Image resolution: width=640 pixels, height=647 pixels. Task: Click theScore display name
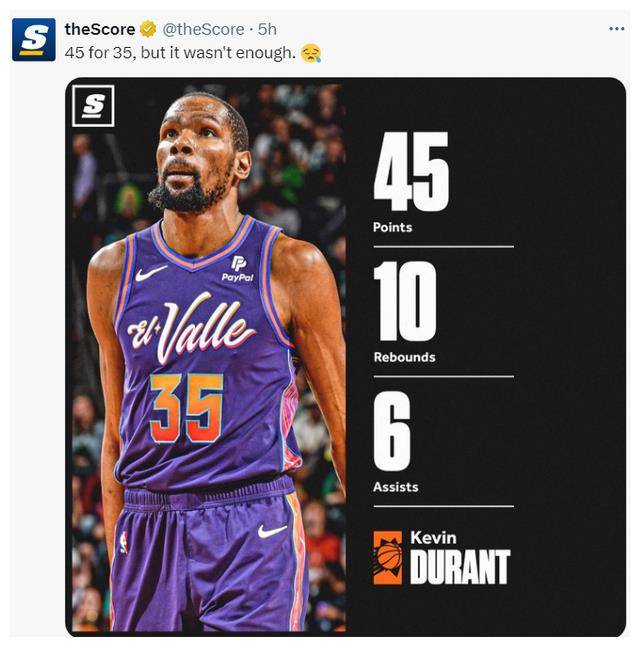(100, 29)
